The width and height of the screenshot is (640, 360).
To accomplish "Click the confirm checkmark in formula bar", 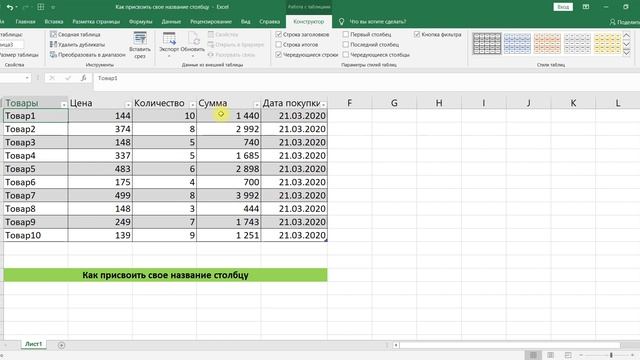I will tap(68, 78).
